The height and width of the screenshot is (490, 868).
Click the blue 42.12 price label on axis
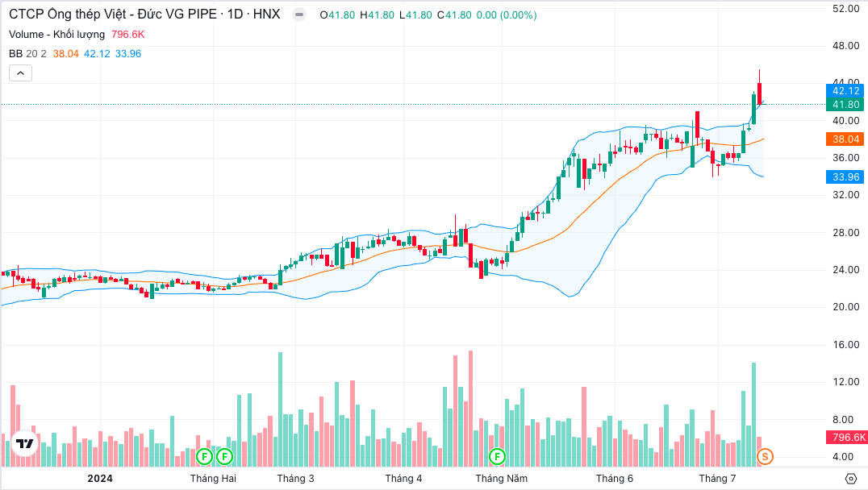click(845, 91)
